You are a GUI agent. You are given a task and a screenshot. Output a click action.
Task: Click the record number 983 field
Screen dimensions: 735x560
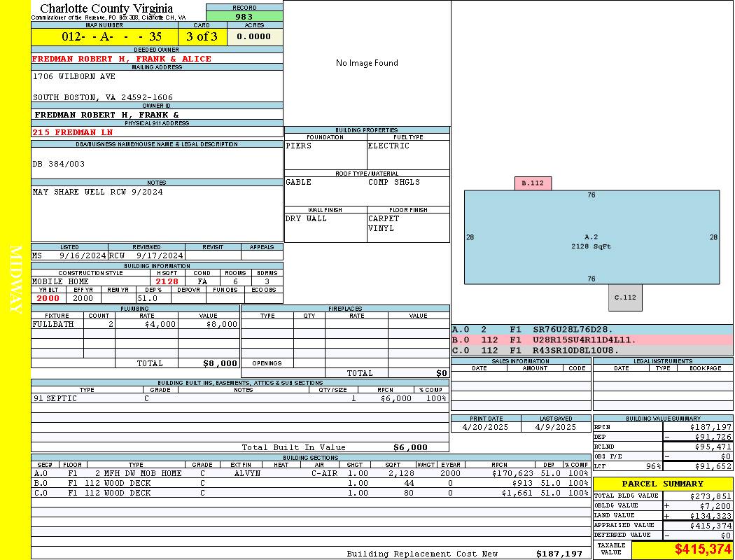244,16
